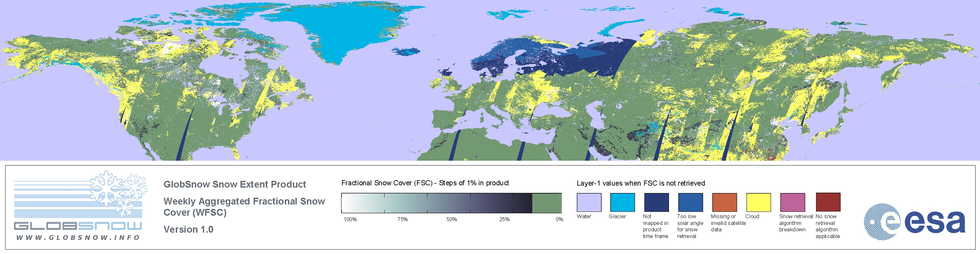
Task: Click the Fractional Snow Cover gradient bar
Action: tap(452, 203)
